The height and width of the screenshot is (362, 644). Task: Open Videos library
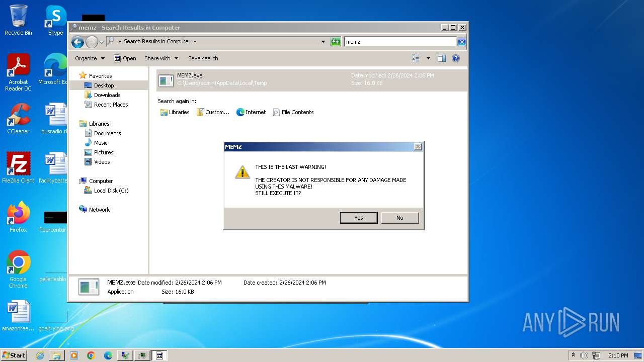click(102, 162)
